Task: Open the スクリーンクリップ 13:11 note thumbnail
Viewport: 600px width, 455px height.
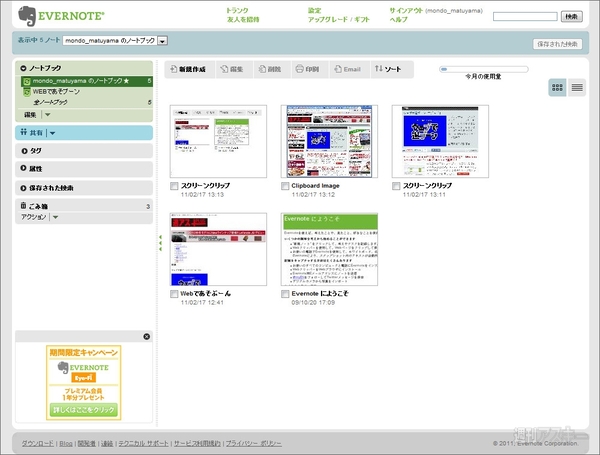Action: (440, 141)
